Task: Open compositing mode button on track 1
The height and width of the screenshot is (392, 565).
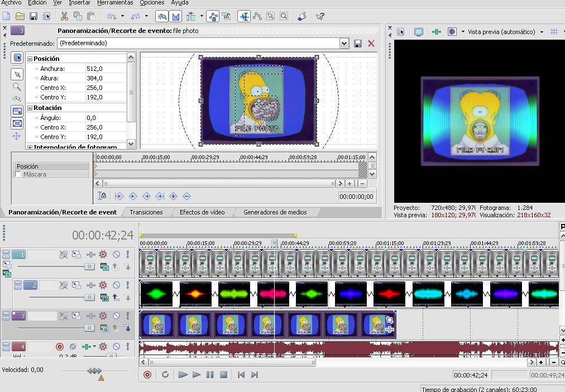Action: (x=104, y=267)
